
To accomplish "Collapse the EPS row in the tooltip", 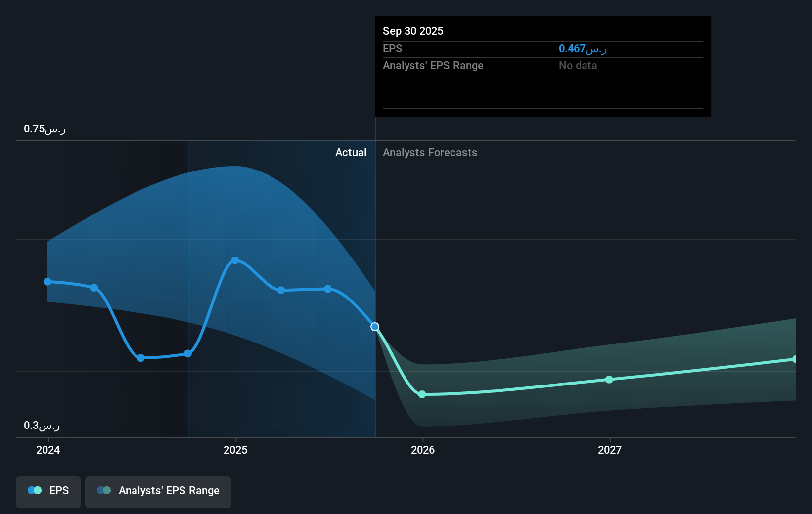I will pos(392,48).
